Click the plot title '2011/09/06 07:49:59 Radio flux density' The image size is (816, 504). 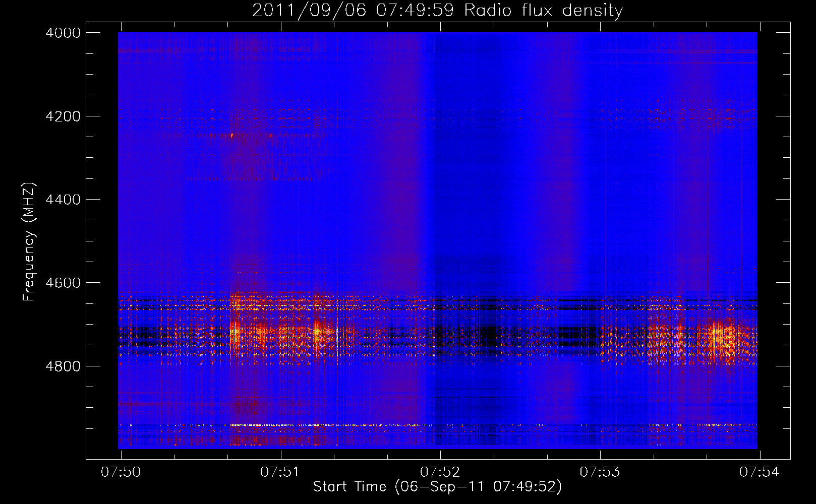pyautogui.click(x=437, y=10)
